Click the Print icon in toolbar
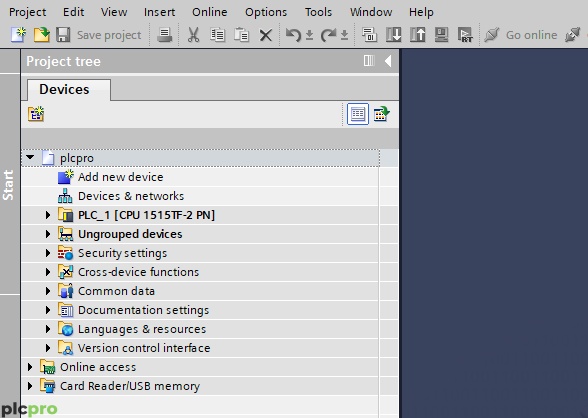The height and width of the screenshot is (418, 588). tap(164, 35)
